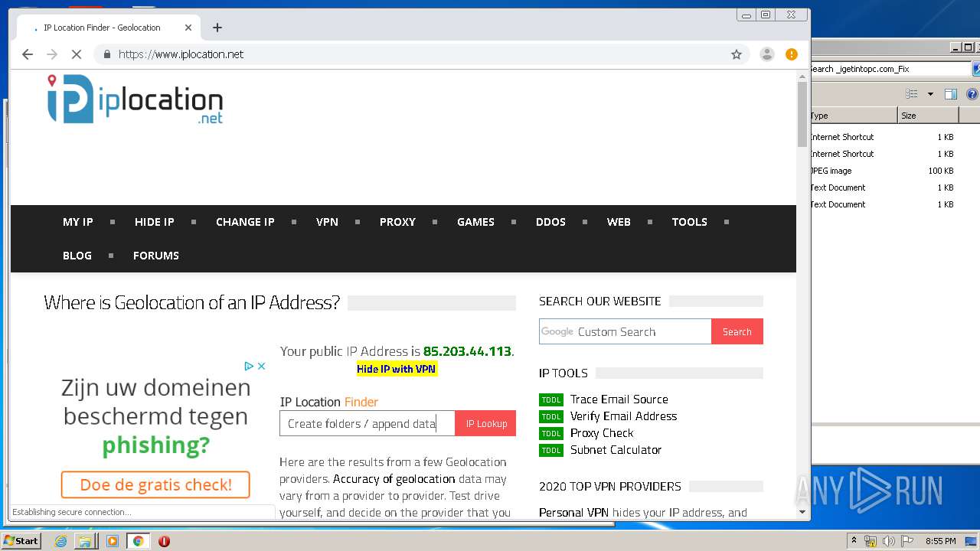Open a new Chrome tab with plus

[x=217, y=28]
